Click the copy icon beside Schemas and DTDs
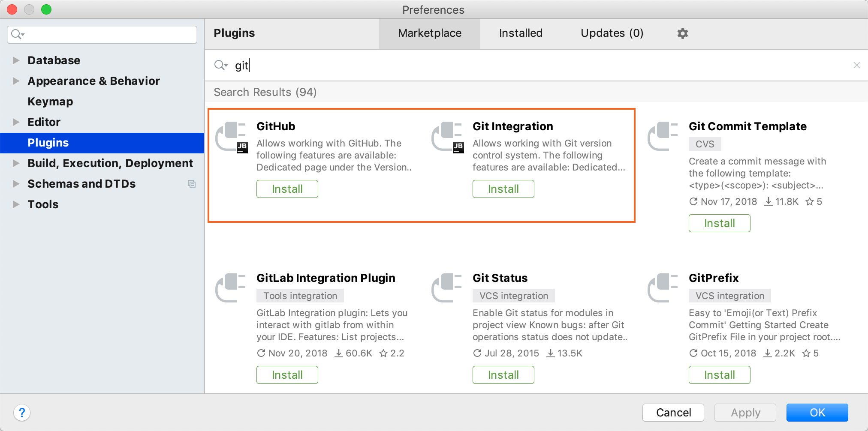The height and width of the screenshot is (431, 868). pyautogui.click(x=192, y=183)
